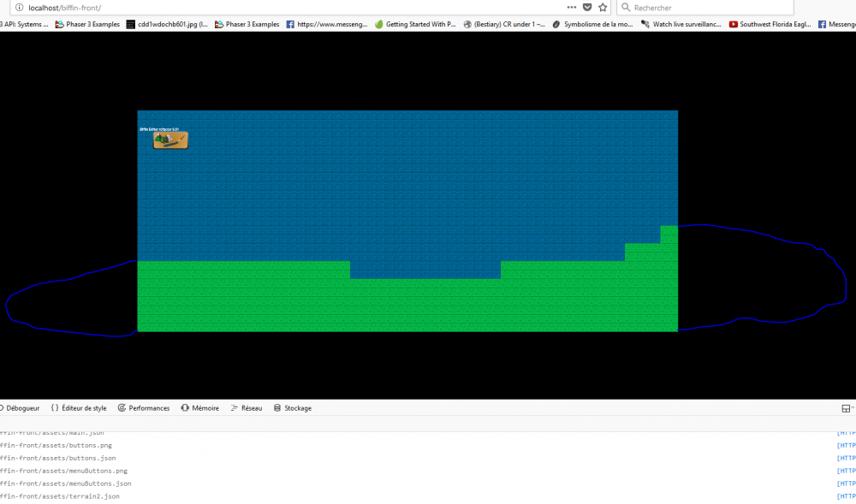Open the (Bestiary) CR under 1 bookmark
This screenshot has height=504, width=856.
coord(504,25)
